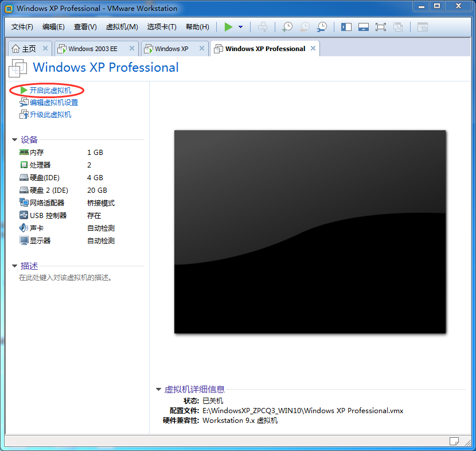This screenshot has width=476, height=451.
Task: Collapse the 描述 section
Action: tap(14, 266)
